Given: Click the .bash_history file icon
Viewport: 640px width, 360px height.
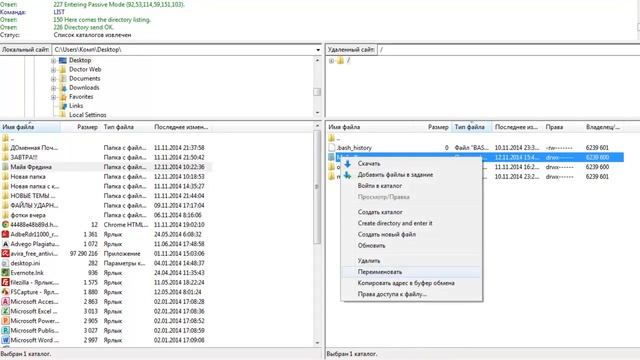Looking at the screenshot, I should click(331, 148).
